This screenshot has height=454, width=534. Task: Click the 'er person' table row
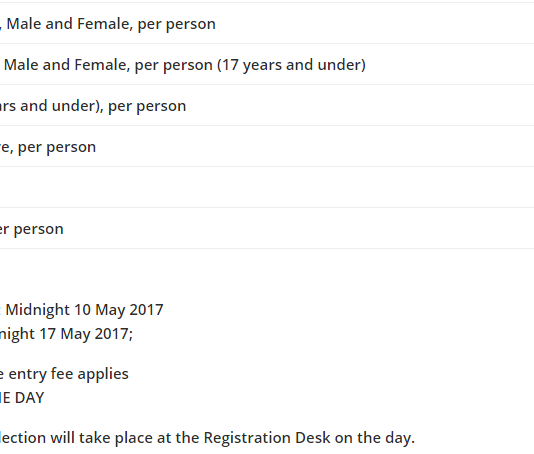click(267, 228)
